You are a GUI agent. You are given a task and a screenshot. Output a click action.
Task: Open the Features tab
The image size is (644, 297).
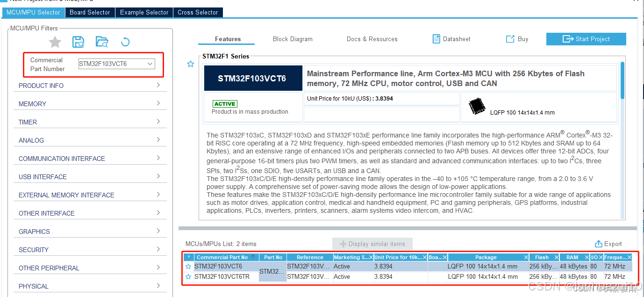coord(228,39)
